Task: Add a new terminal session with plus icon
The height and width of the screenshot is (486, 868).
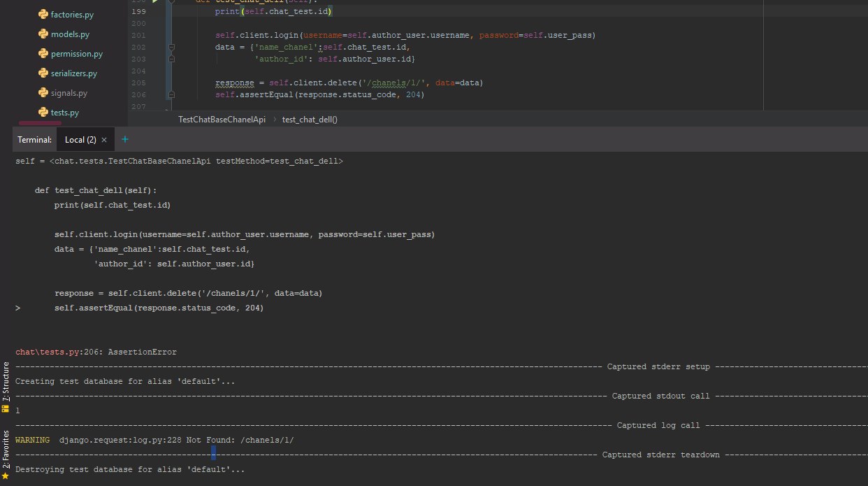Action: (125, 139)
